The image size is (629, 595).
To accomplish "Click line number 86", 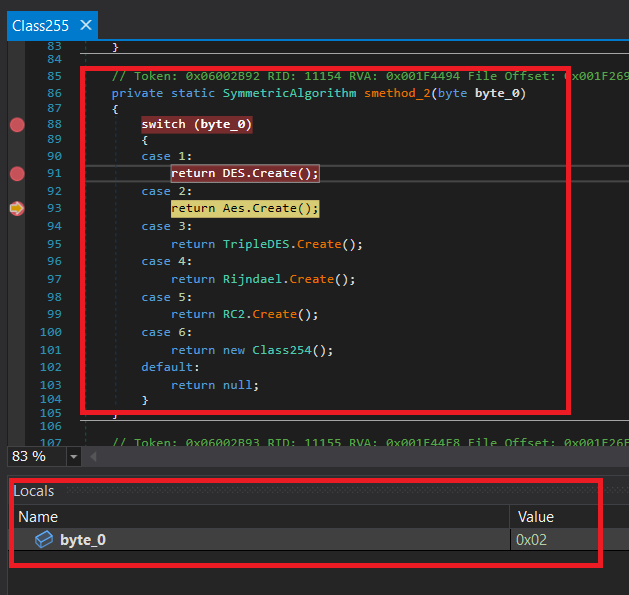I will (54, 93).
